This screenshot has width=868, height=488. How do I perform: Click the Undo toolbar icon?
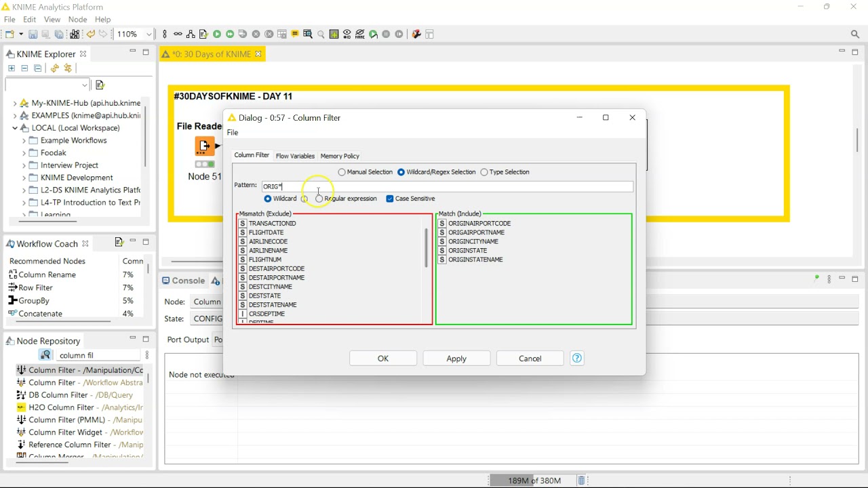click(x=90, y=34)
